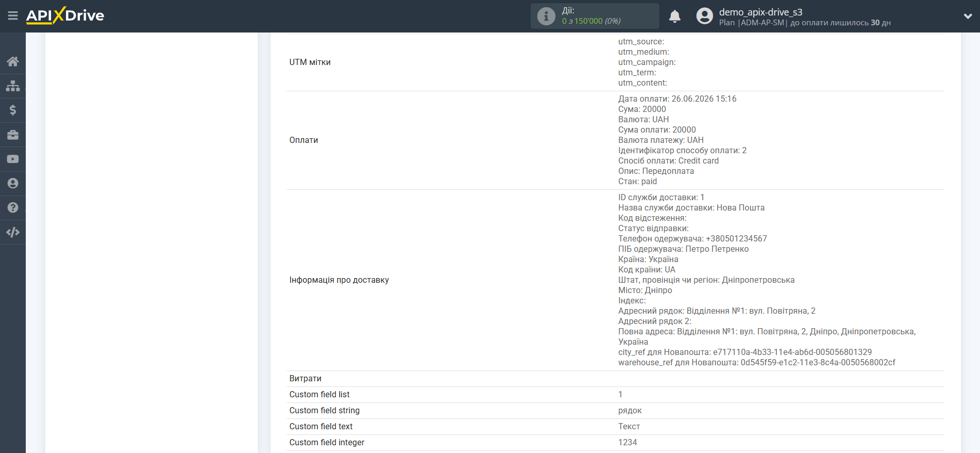Select the Custom field list row

(615, 395)
